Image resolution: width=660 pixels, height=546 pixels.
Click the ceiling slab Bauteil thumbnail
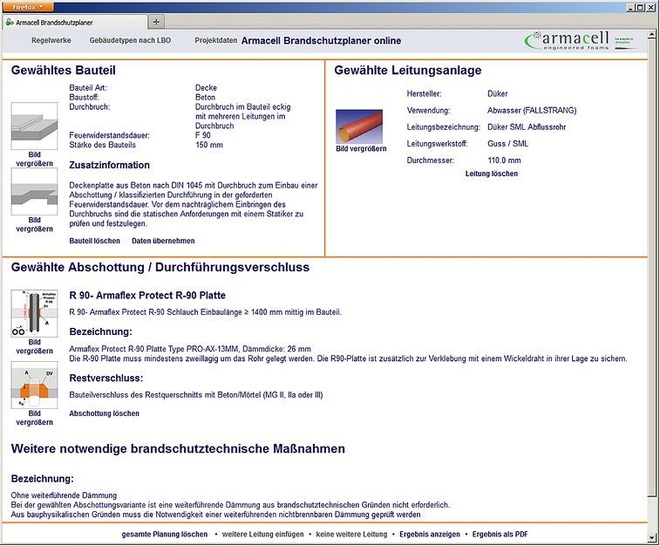(x=35, y=126)
